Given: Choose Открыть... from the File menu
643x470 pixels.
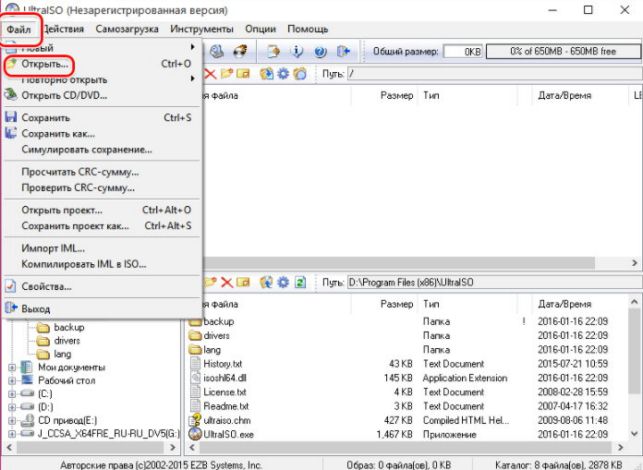Looking at the screenshot, I should coord(102,64).
